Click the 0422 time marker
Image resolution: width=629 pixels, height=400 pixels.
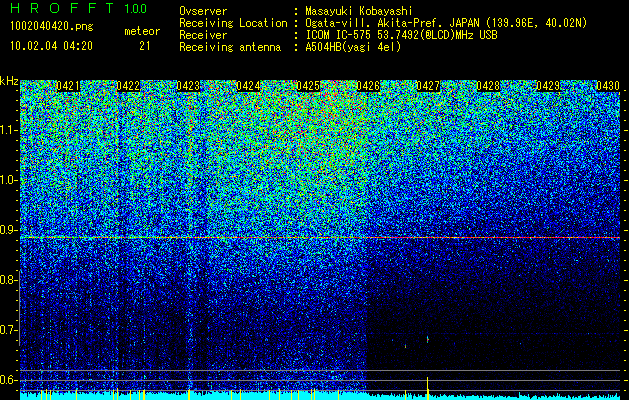point(128,86)
